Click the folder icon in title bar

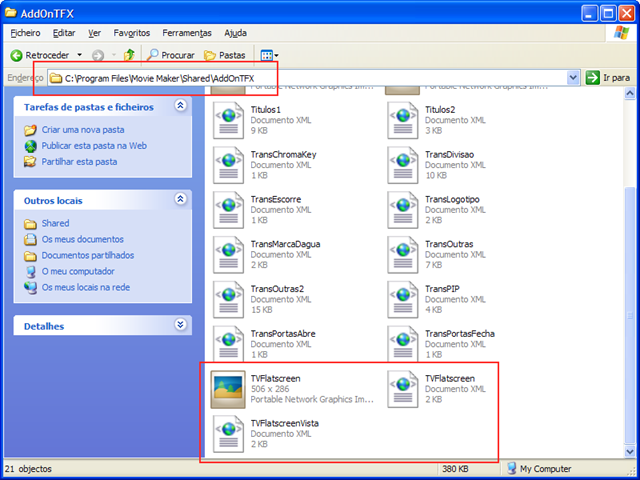coord(11,13)
